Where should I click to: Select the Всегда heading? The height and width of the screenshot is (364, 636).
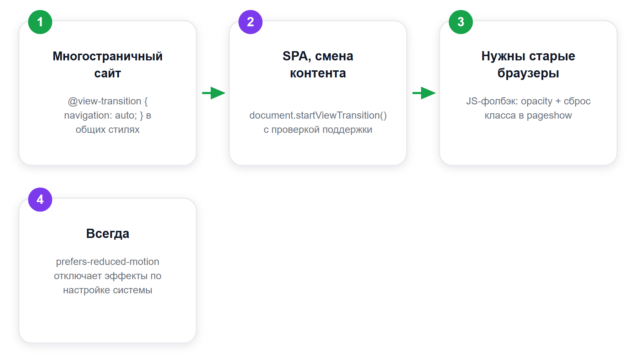click(108, 234)
